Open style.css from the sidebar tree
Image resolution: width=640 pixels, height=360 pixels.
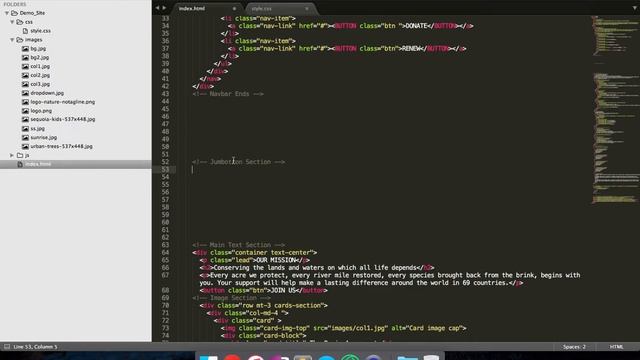[40, 31]
